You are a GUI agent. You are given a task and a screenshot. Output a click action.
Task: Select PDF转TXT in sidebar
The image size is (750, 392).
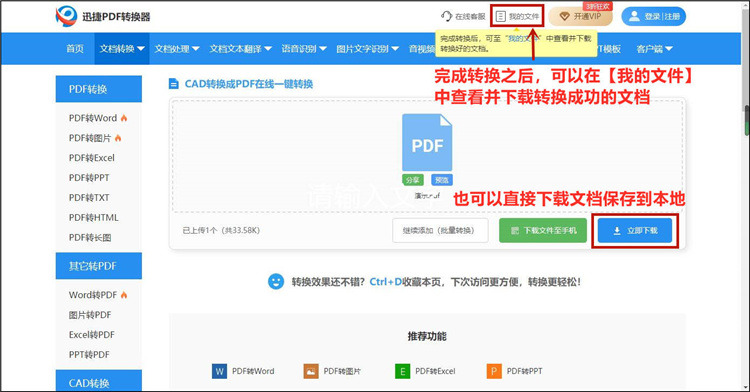(x=89, y=197)
